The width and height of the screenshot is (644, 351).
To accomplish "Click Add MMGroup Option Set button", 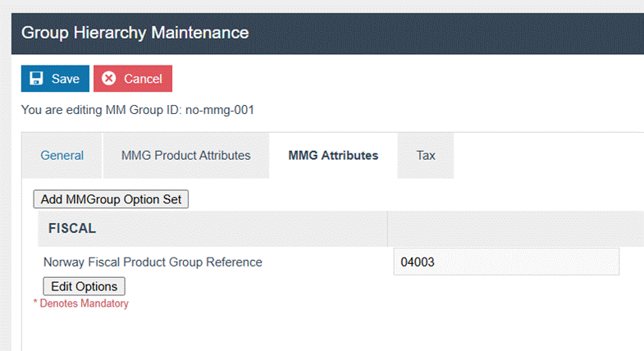I will (112, 199).
